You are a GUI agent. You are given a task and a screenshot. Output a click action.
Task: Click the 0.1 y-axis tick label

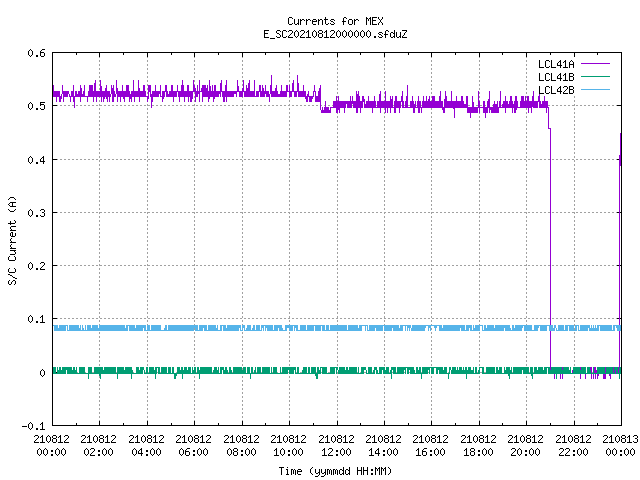pos(36,319)
